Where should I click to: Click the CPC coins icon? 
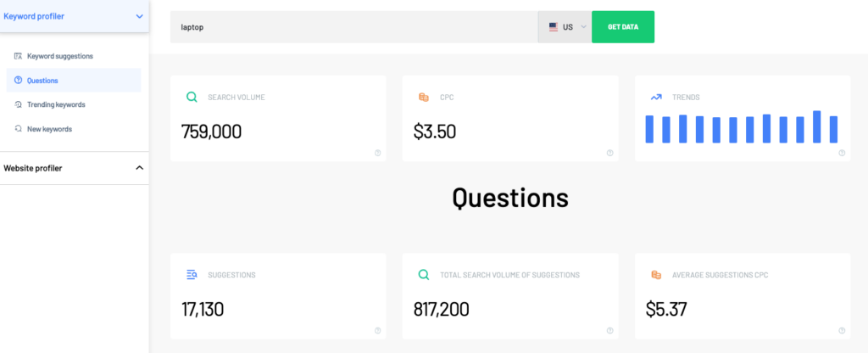tap(424, 97)
